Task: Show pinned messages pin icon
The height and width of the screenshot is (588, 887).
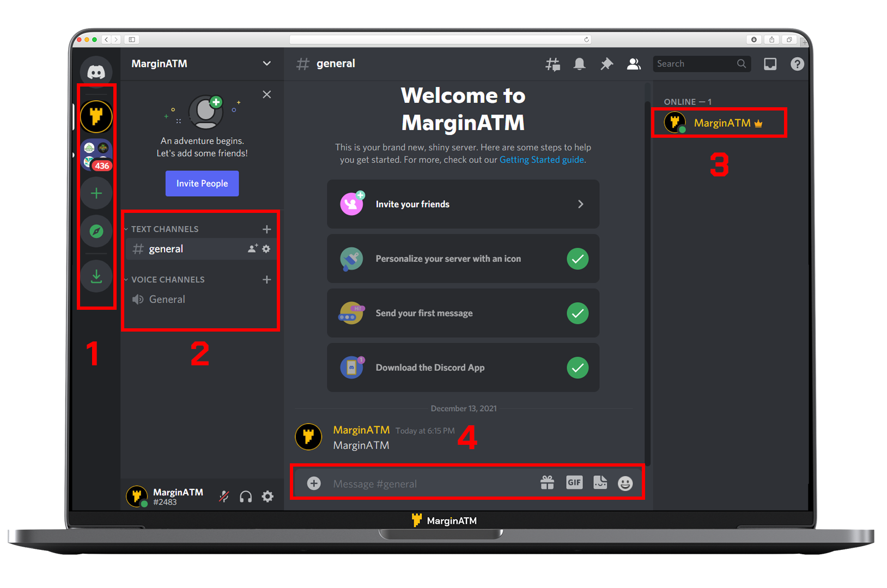Action: pos(606,64)
